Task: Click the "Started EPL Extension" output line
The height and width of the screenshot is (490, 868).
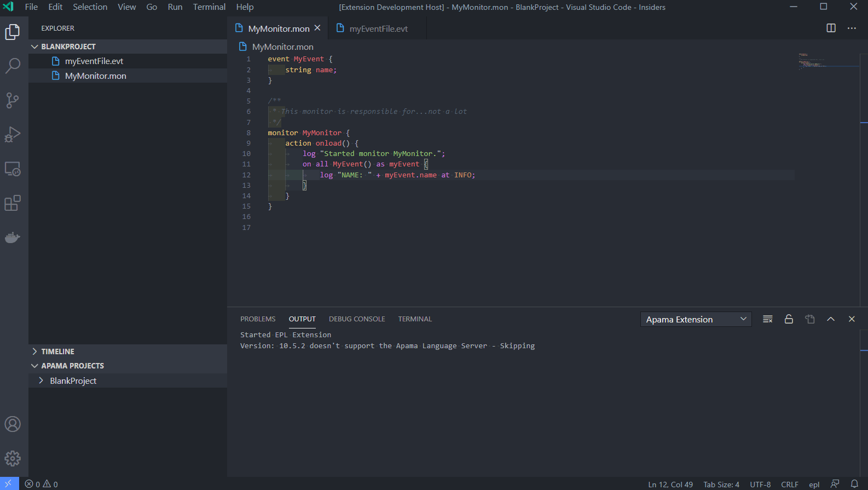Action: 286,335
